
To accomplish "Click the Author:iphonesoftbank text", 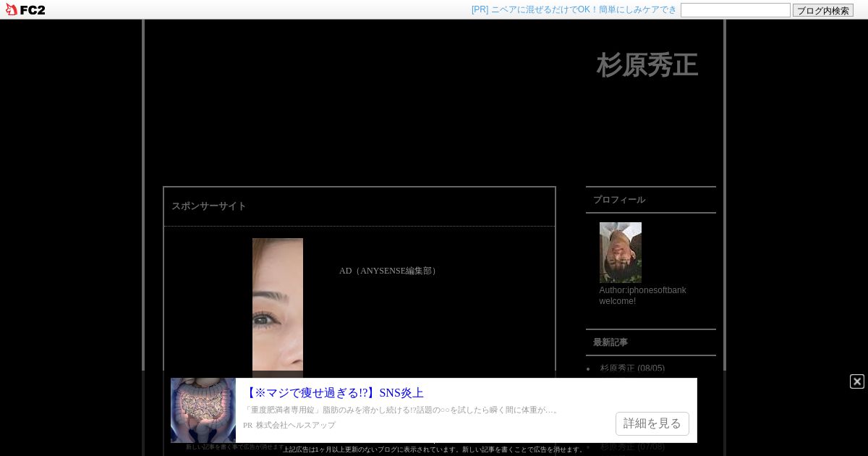I will pos(642,290).
